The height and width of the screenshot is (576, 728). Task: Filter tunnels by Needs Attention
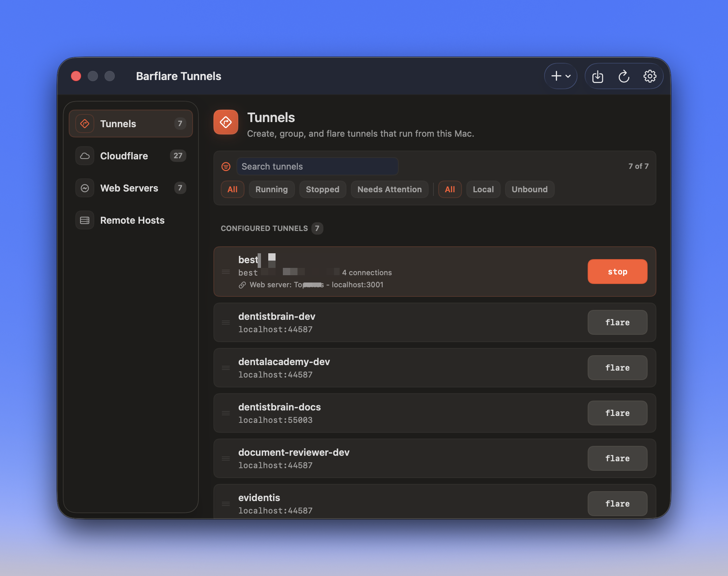coord(390,189)
